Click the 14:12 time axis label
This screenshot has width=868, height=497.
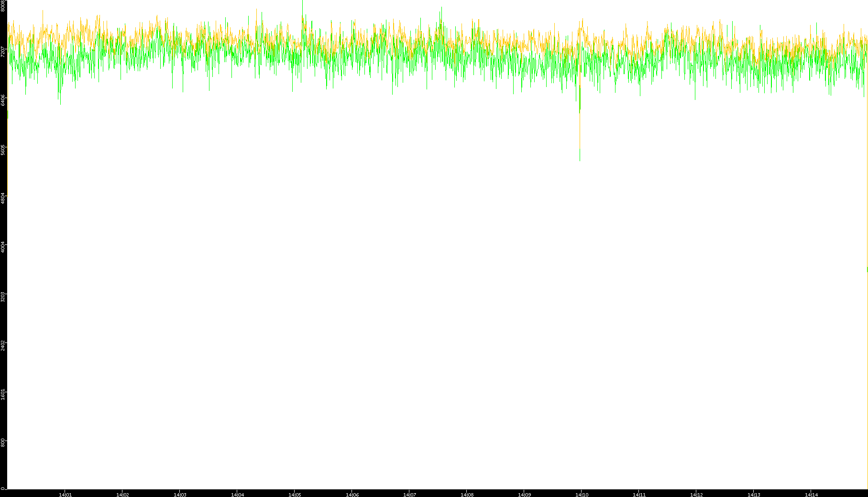coord(696,495)
